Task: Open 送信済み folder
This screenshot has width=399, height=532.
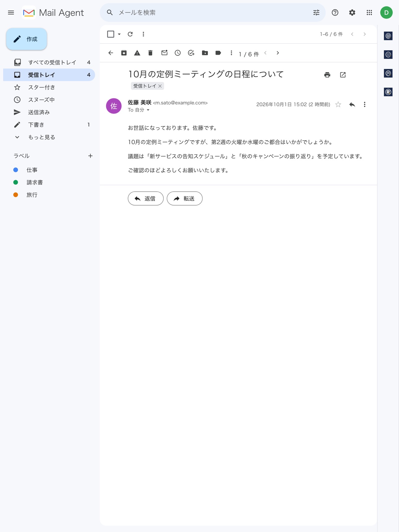Action: (x=49, y=112)
